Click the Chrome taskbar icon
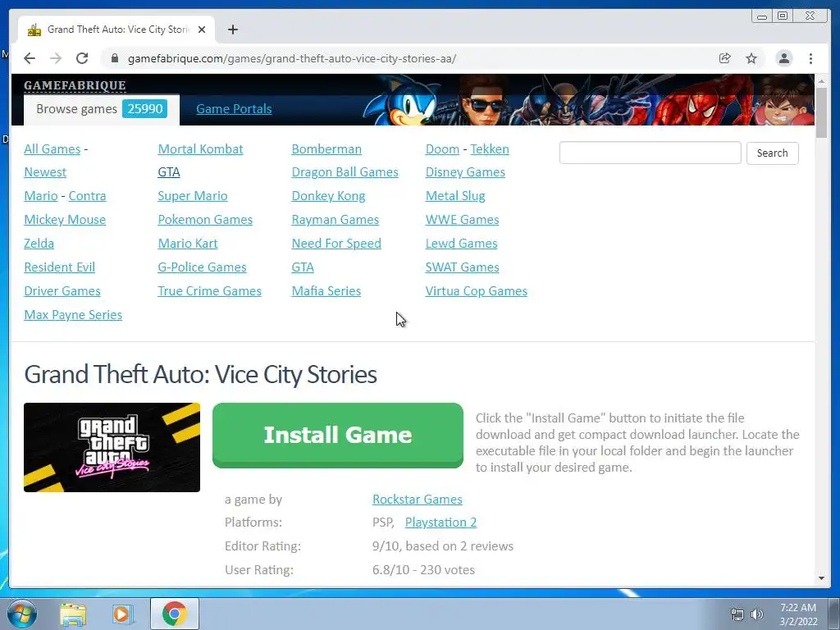The height and width of the screenshot is (630, 840). point(174,614)
